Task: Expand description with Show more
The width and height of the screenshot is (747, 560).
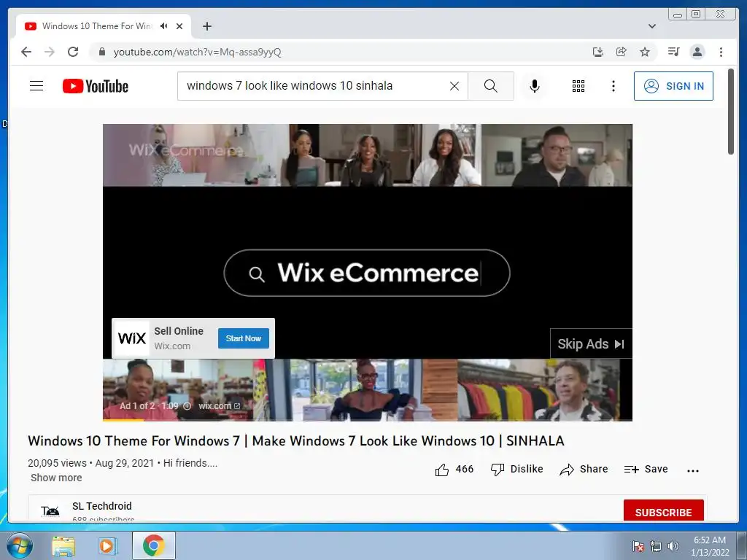Action: (56, 478)
